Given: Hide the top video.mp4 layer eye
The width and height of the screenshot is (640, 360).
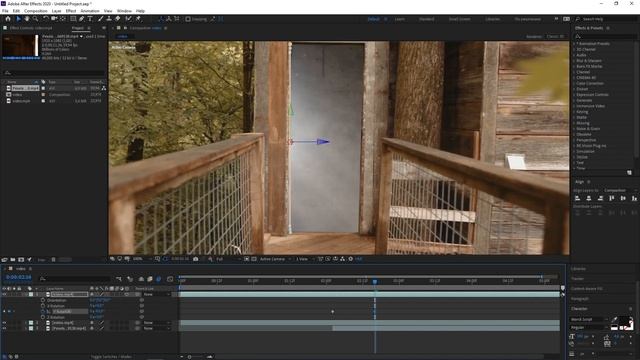Looking at the screenshot, I should pos(4,294).
